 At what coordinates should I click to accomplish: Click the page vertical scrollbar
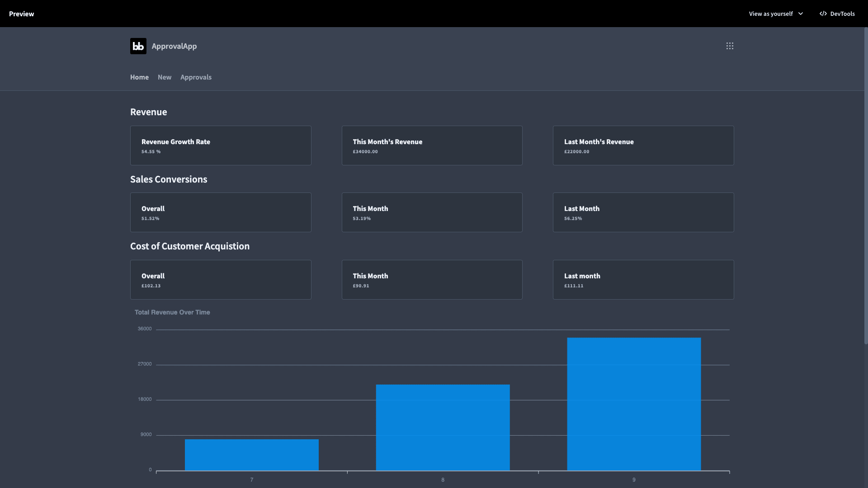point(866,186)
